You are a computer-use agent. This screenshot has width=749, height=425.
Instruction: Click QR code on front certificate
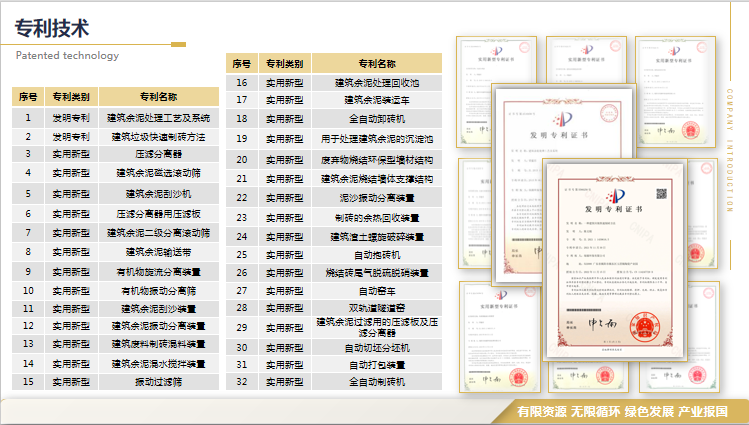click(662, 193)
